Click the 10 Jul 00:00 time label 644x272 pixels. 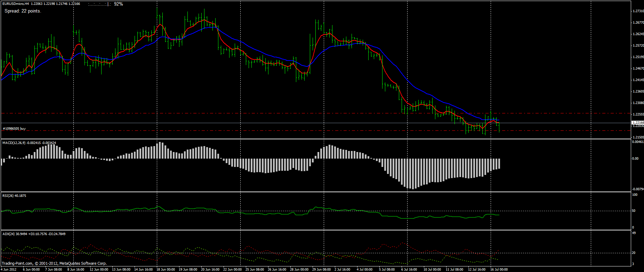(x=432, y=270)
